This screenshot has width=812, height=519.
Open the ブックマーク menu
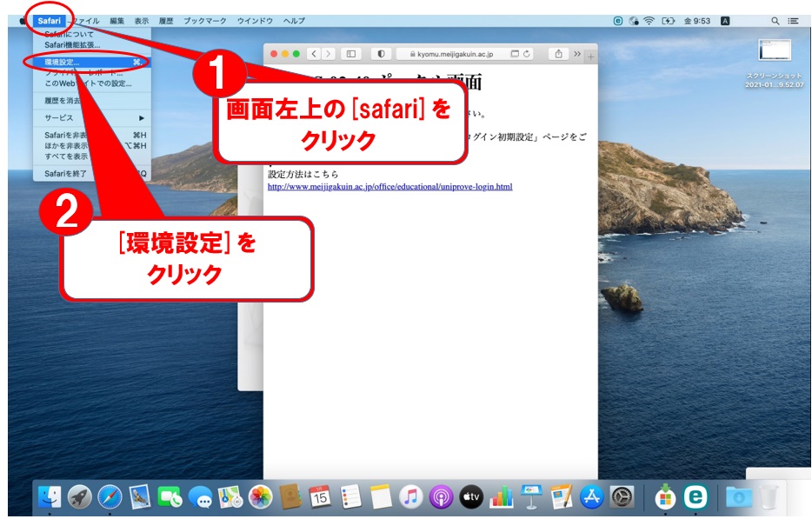pos(205,21)
